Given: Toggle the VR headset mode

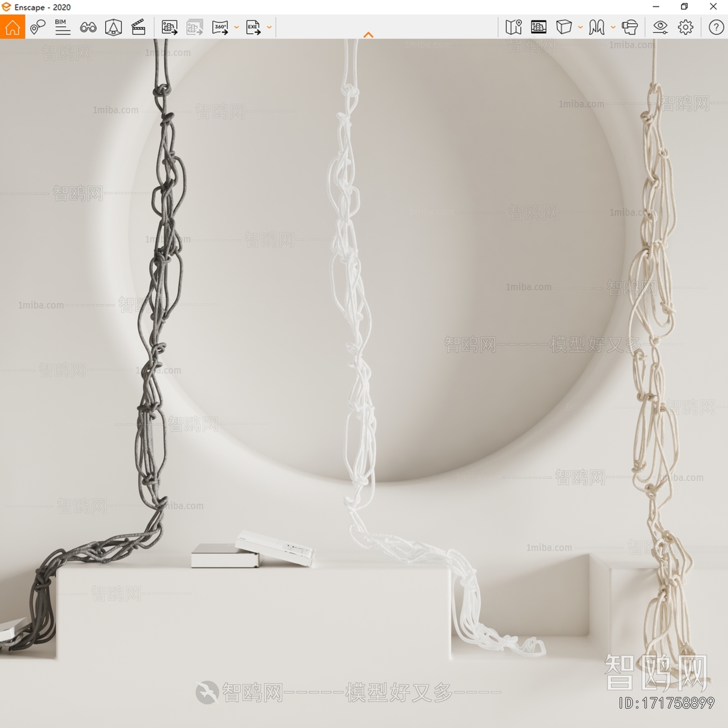Looking at the screenshot, I should tap(630, 27).
